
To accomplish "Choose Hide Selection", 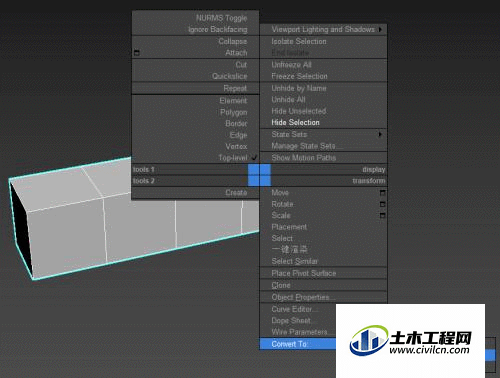I will click(295, 122).
